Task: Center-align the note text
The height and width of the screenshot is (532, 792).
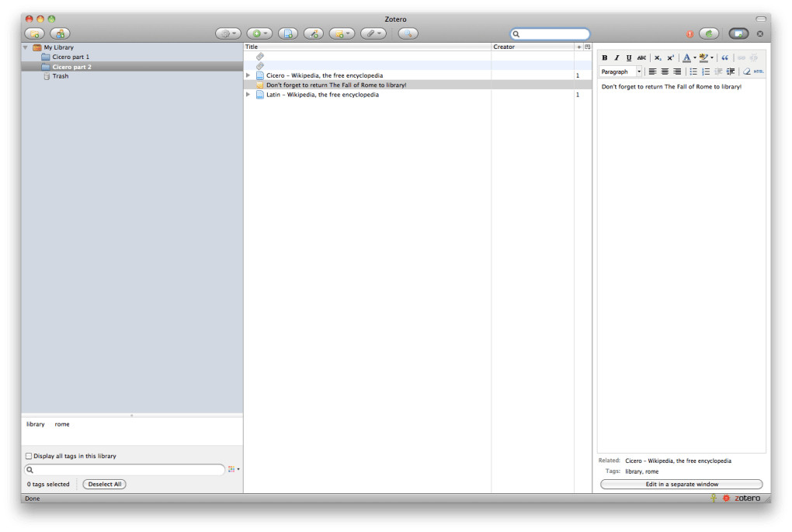Action: 665,71
